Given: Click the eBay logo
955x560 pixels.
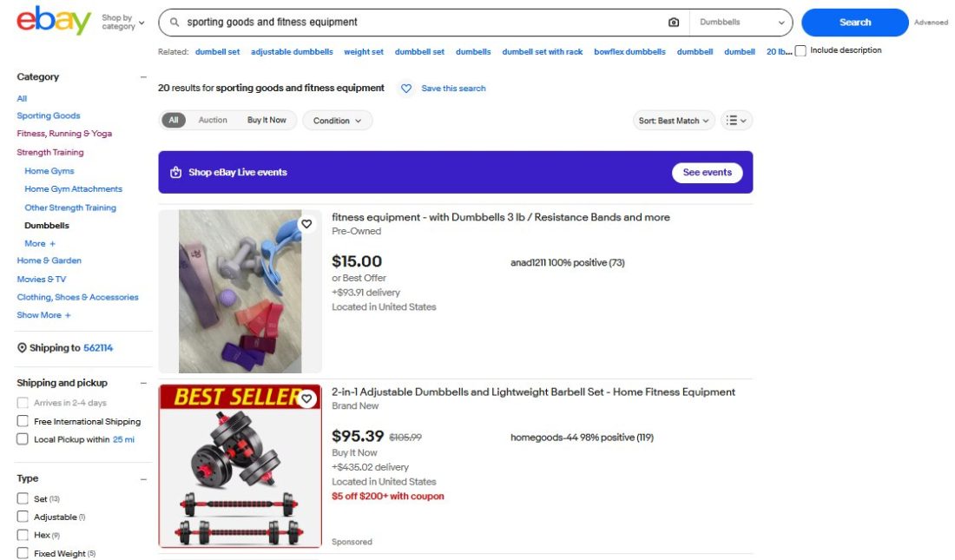Looking at the screenshot, I should pyautogui.click(x=54, y=21).
